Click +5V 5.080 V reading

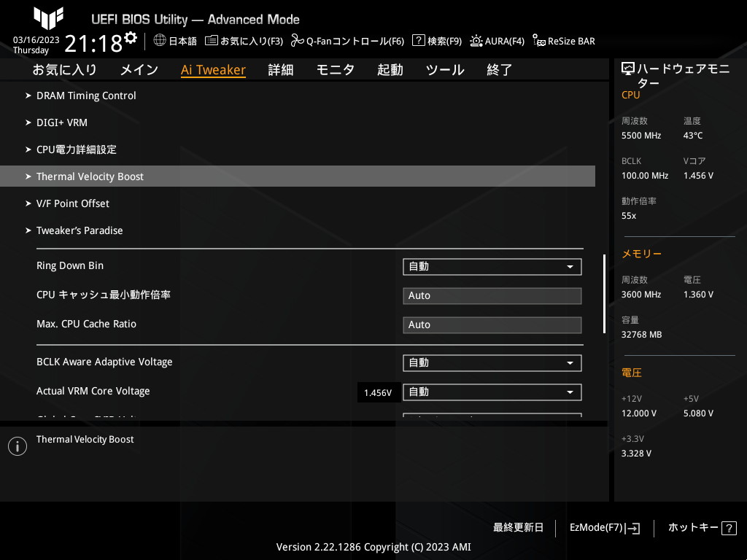coord(698,413)
